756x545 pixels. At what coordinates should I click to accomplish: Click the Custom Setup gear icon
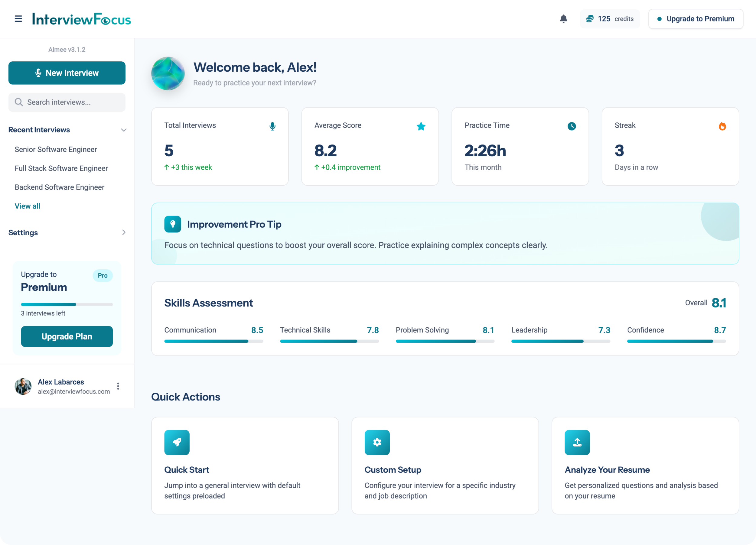point(377,443)
